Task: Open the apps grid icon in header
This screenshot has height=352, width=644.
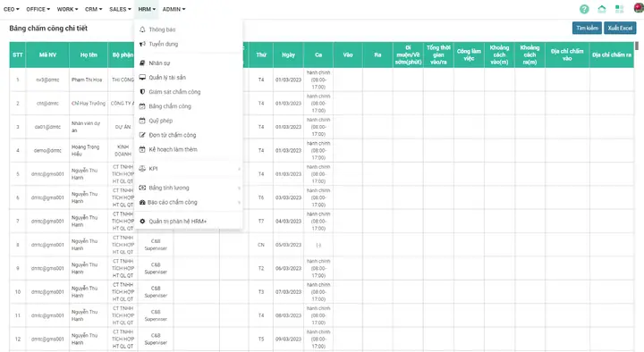Action: [x=619, y=9]
